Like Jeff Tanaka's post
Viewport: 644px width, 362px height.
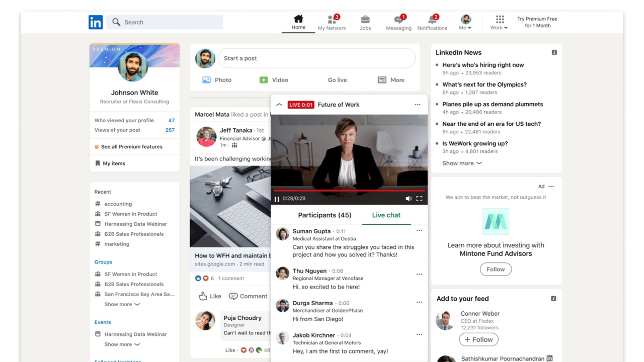[210, 296]
